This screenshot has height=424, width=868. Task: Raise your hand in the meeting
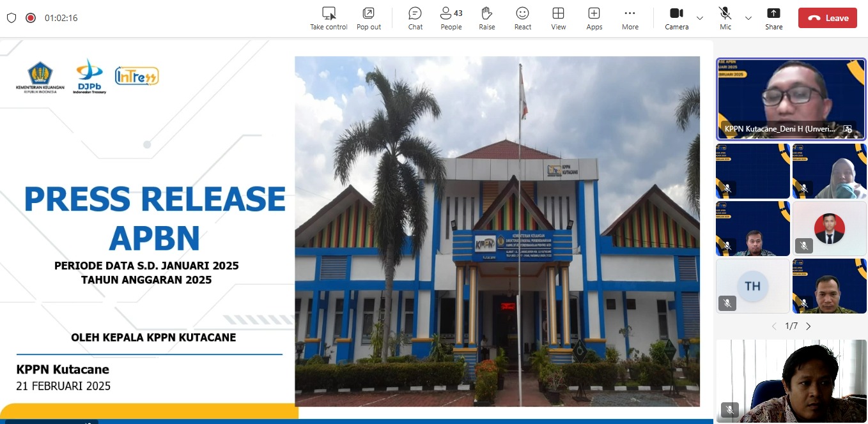(486, 17)
